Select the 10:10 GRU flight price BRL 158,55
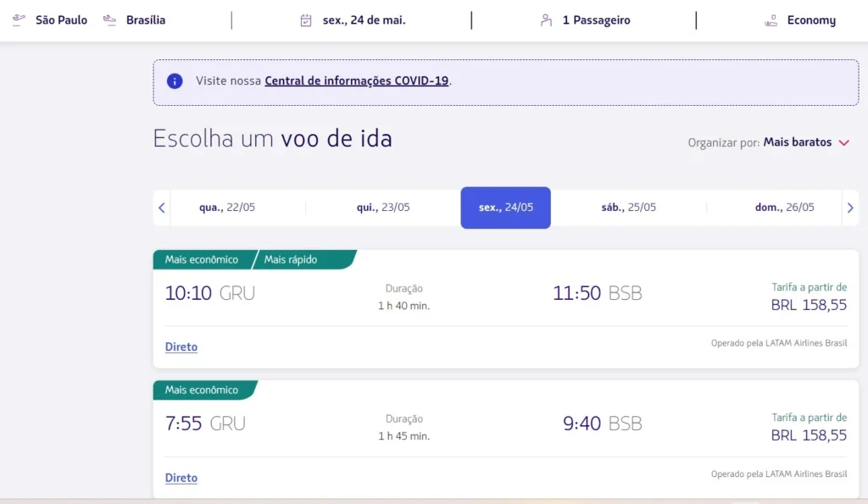 (x=808, y=305)
